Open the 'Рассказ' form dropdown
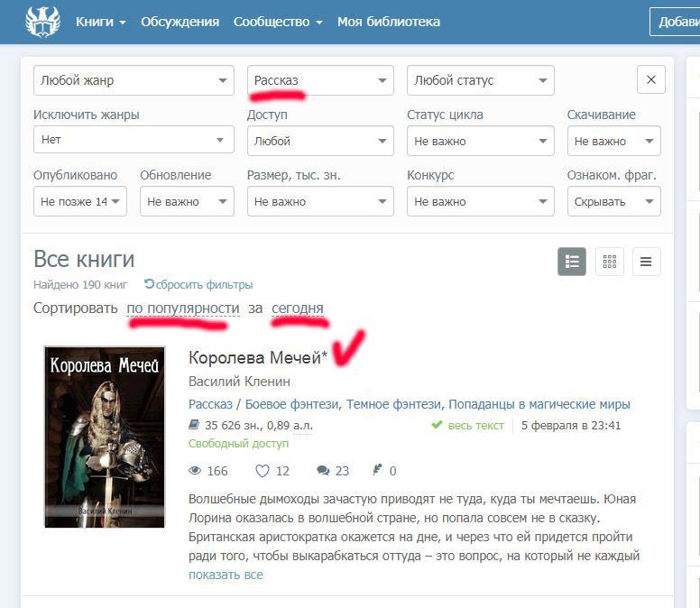700x608 pixels. tap(320, 80)
